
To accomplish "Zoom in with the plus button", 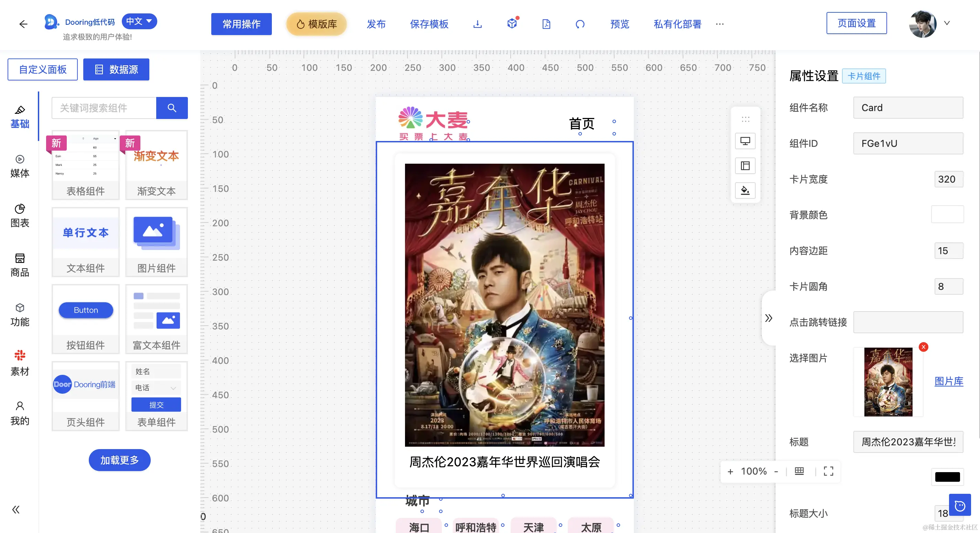I will point(730,471).
